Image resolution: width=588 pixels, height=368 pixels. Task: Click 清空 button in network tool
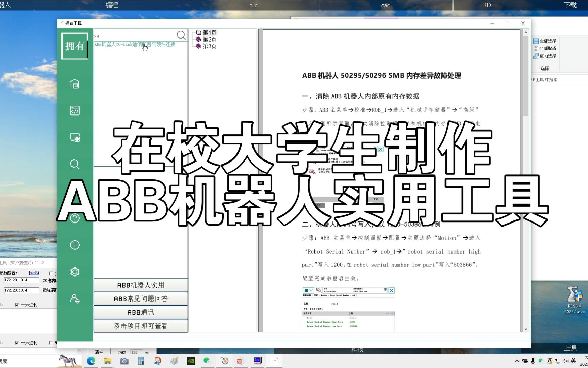coord(99,352)
